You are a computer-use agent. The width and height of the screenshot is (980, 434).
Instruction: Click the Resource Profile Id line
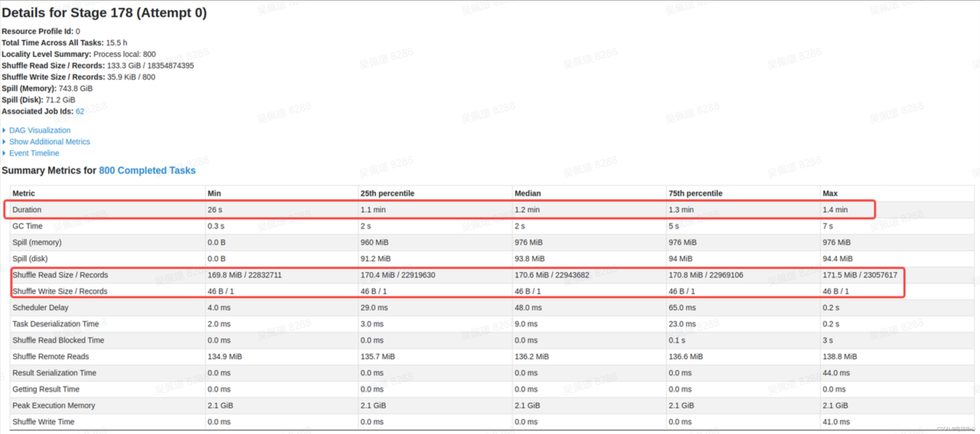click(41, 31)
